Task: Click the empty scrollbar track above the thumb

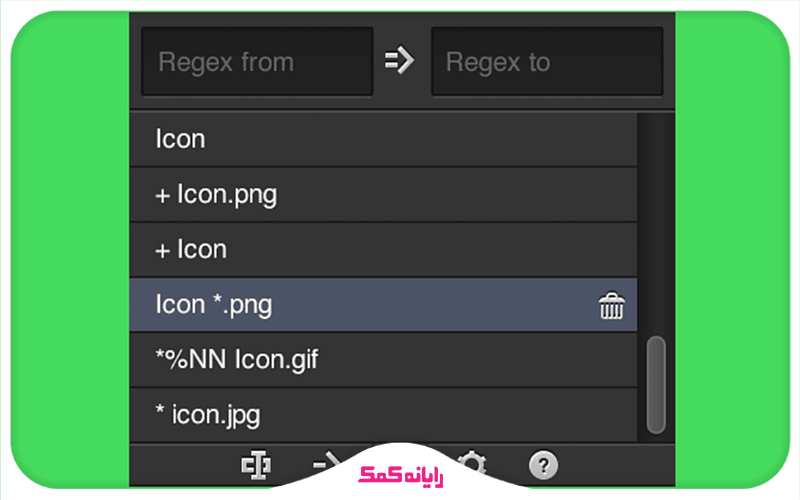Action: [x=656, y=223]
